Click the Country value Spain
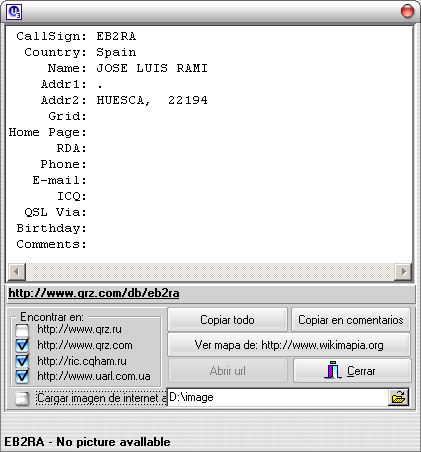The image size is (421, 452). pyautogui.click(x=116, y=52)
